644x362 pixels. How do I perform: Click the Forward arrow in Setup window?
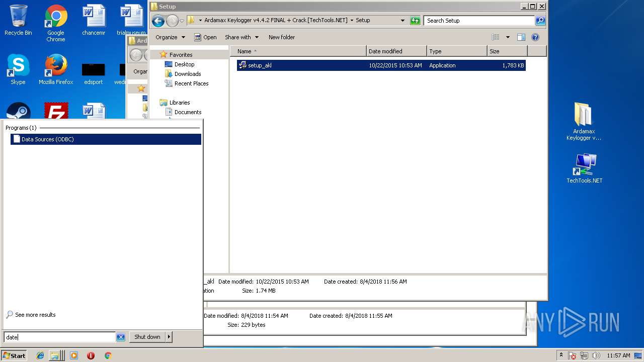pyautogui.click(x=172, y=21)
